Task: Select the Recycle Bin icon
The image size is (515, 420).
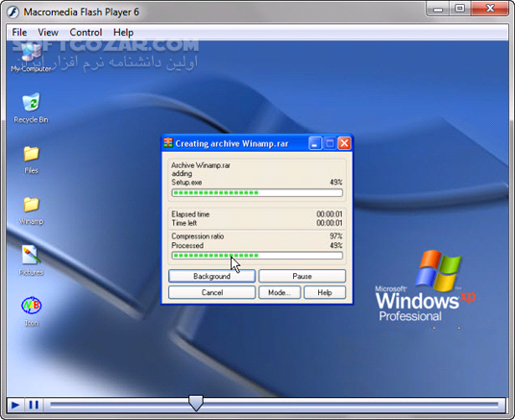Action: (31, 108)
